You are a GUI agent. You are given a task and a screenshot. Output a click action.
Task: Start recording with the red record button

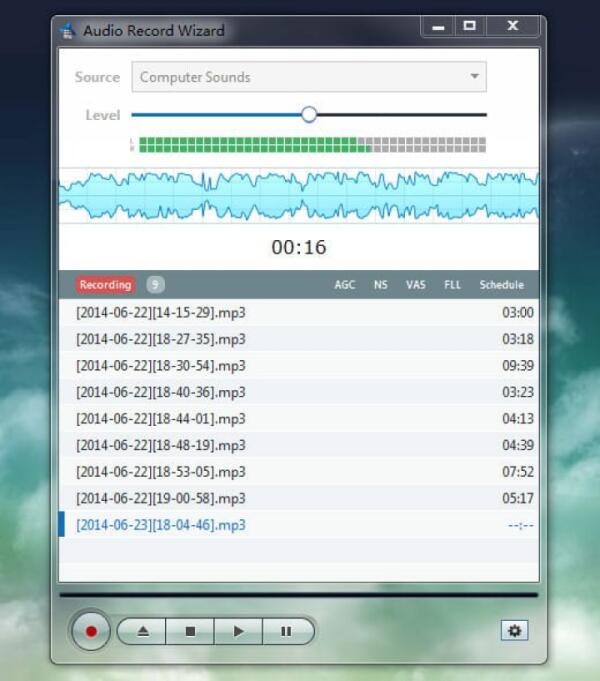pyautogui.click(x=91, y=631)
